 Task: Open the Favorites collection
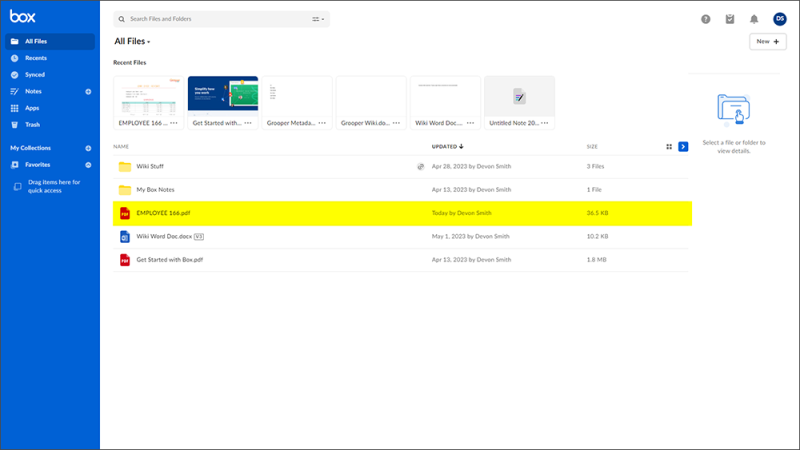[x=38, y=165]
